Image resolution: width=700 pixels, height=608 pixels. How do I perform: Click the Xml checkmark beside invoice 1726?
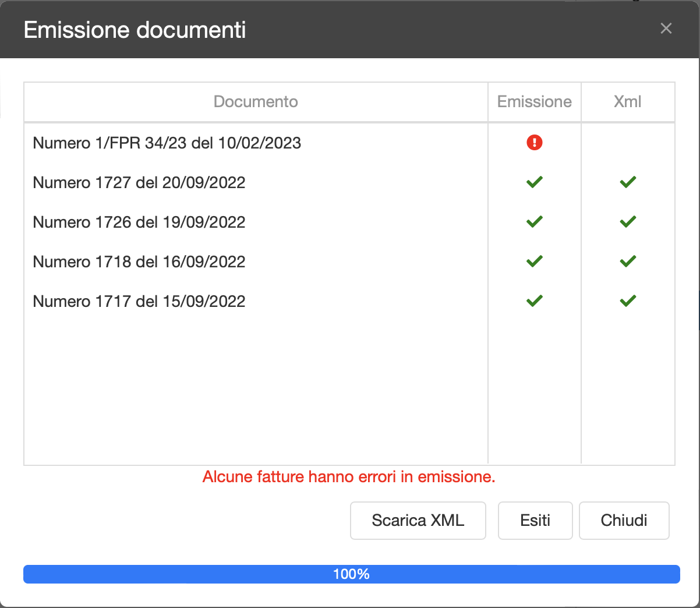tap(628, 221)
